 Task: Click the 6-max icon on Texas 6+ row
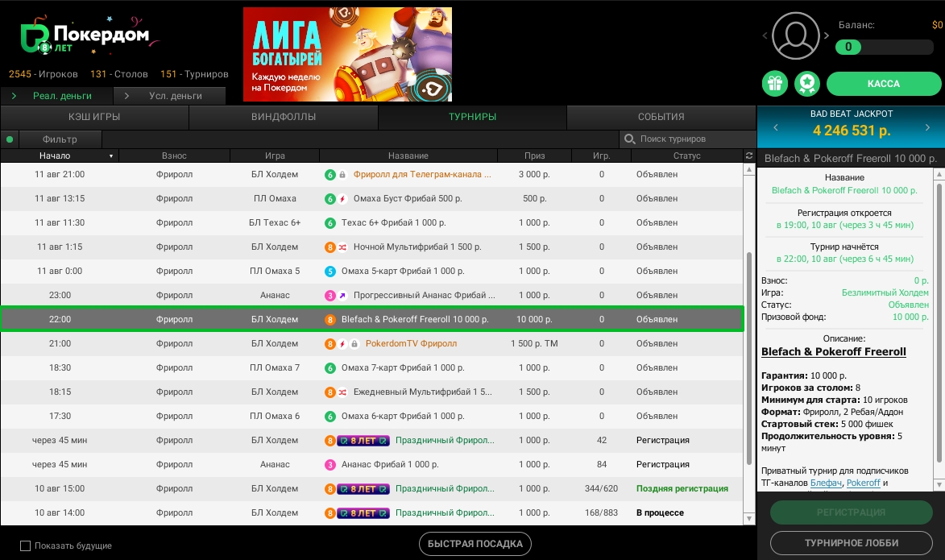point(330,223)
